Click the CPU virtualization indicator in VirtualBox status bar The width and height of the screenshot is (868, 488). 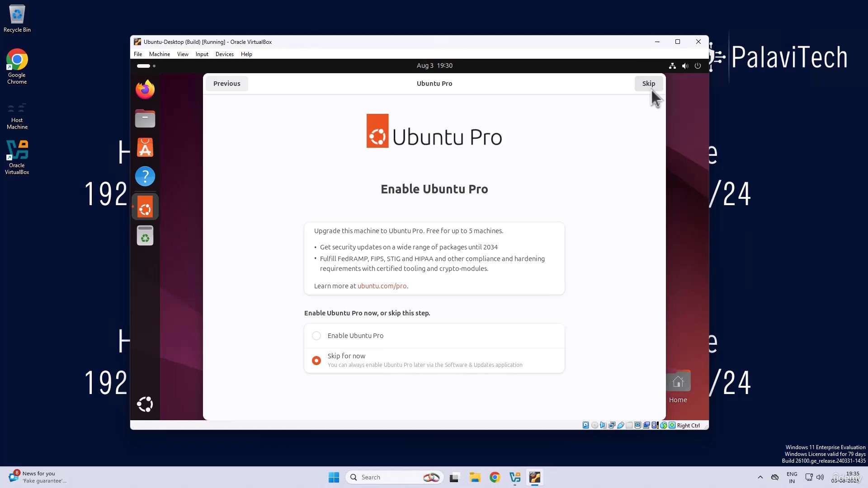pyautogui.click(x=655, y=425)
